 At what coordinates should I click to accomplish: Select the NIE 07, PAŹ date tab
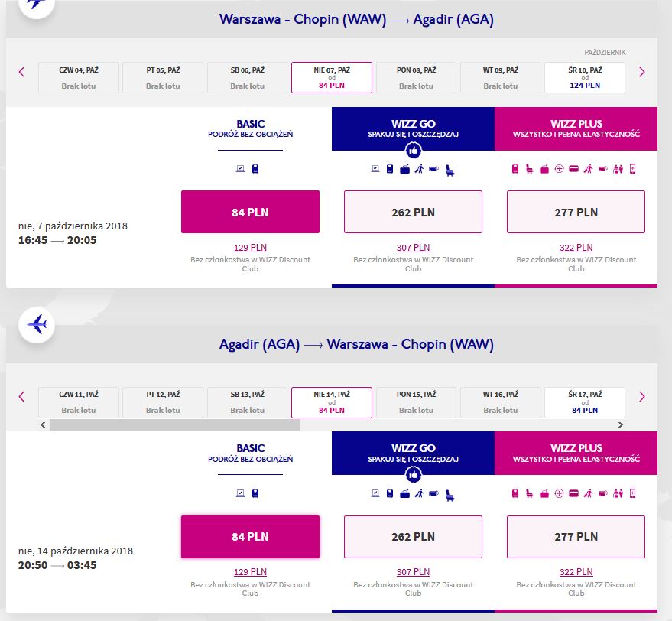(332, 78)
